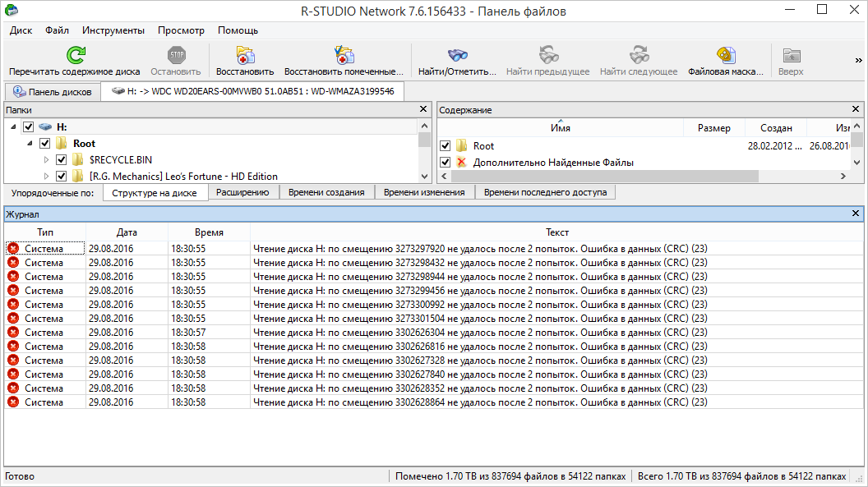Toggle the $RECYCLE.BIN checkbox
This screenshot has width=868, height=487.
tap(62, 160)
